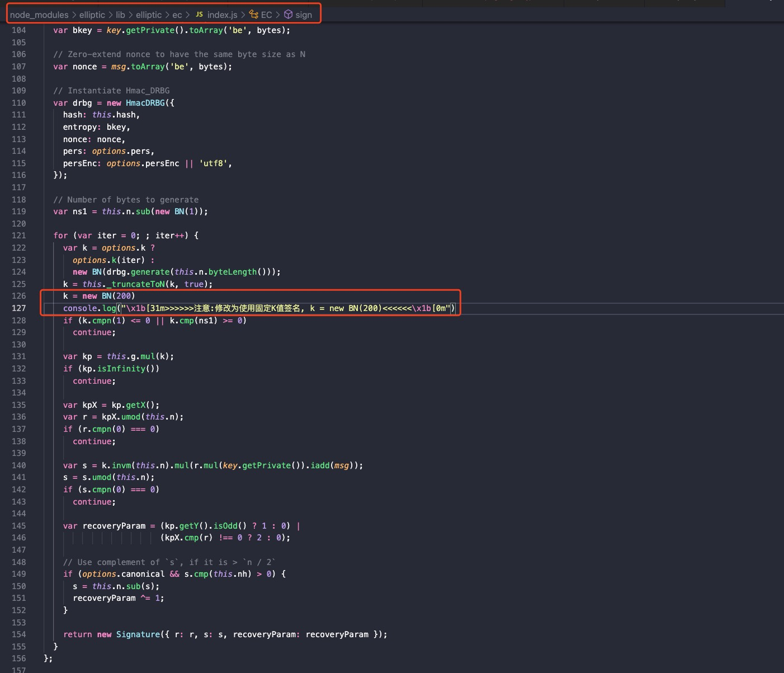This screenshot has height=673, width=784.
Task: Select the sign method breadcrumb label
Action: point(304,15)
